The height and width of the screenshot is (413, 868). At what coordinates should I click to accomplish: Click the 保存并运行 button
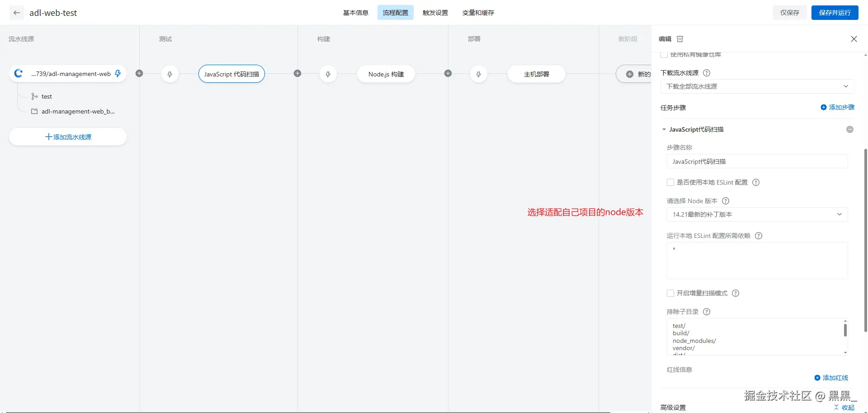coord(835,13)
